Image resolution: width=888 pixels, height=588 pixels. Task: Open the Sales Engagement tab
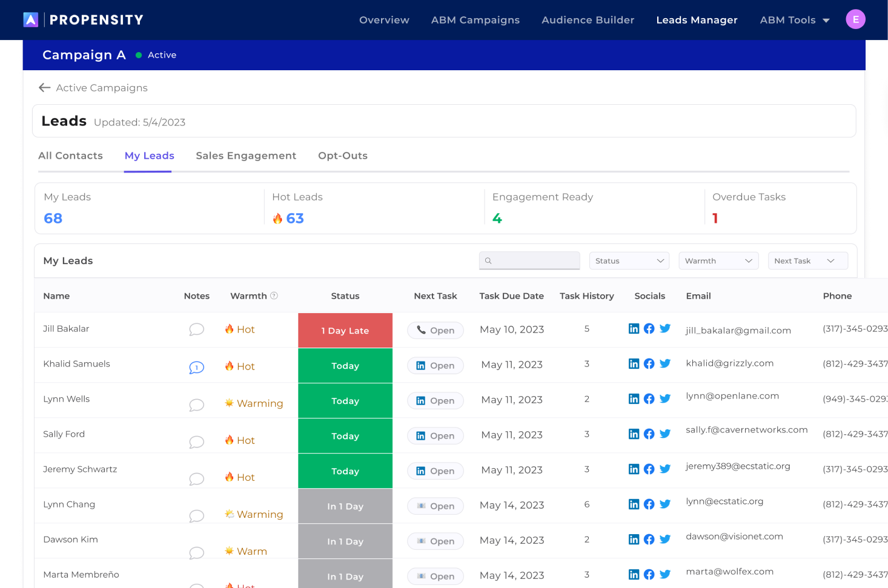click(246, 156)
